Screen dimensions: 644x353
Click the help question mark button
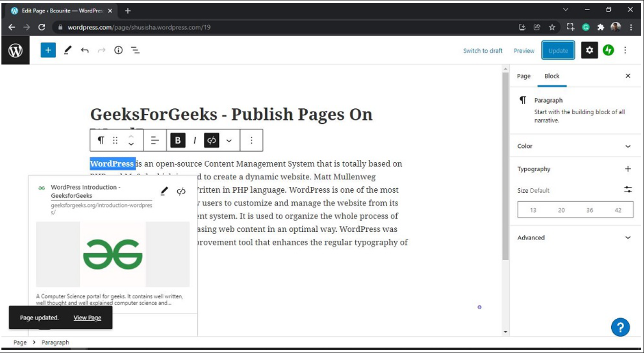[x=620, y=327]
